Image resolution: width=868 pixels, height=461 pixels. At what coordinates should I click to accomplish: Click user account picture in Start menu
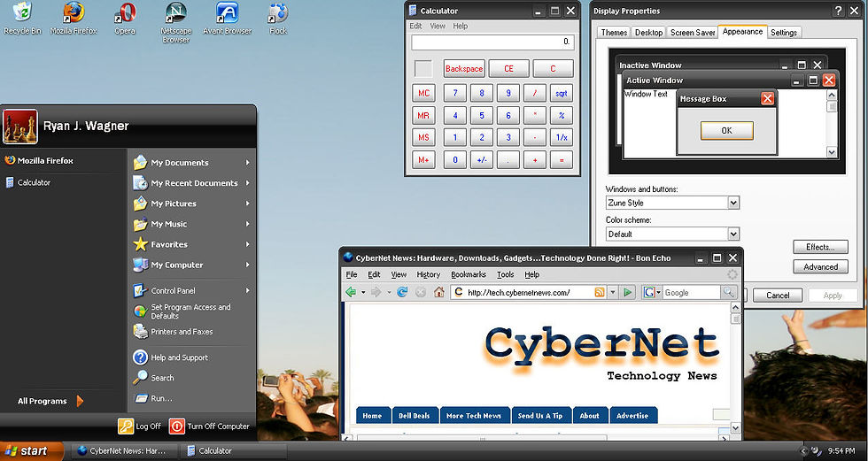click(x=19, y=127)
